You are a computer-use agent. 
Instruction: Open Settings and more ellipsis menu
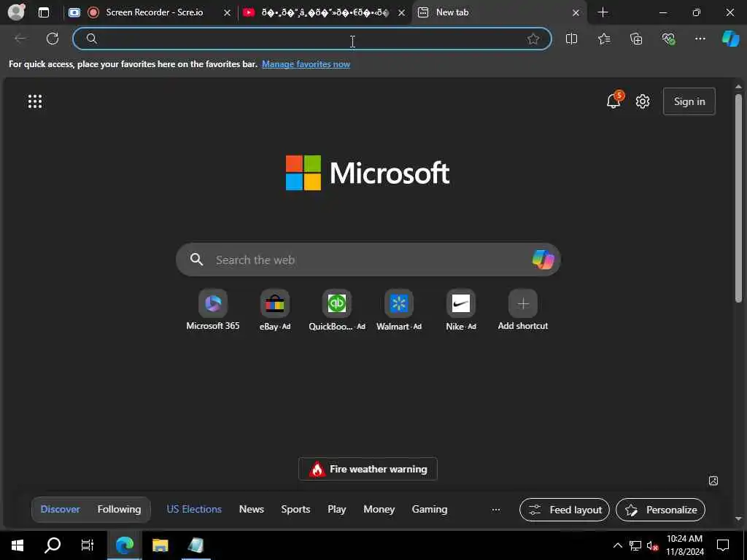[700, 39]
